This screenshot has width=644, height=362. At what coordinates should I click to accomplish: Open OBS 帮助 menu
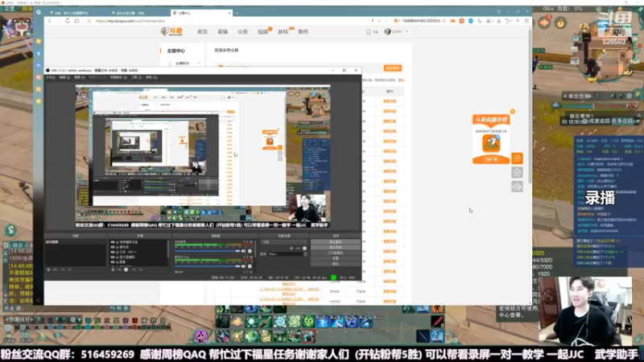click(x=151, y=77)
